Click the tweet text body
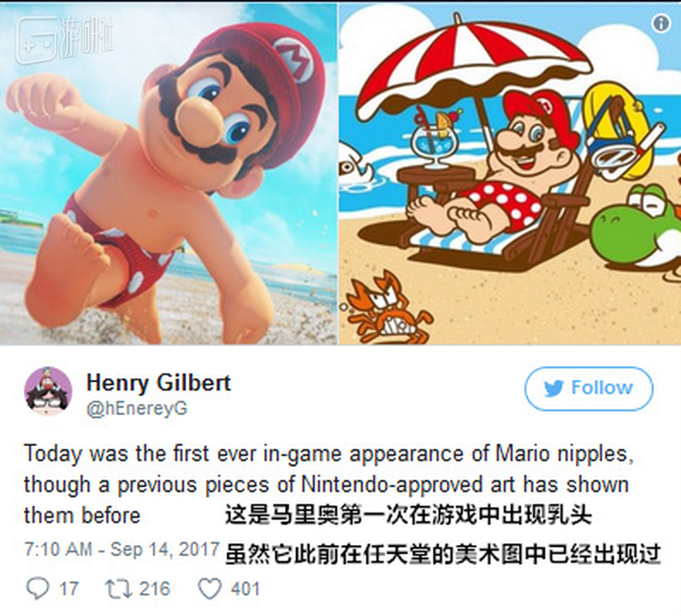Screen dimensions: 681x616 pos(328,485)
